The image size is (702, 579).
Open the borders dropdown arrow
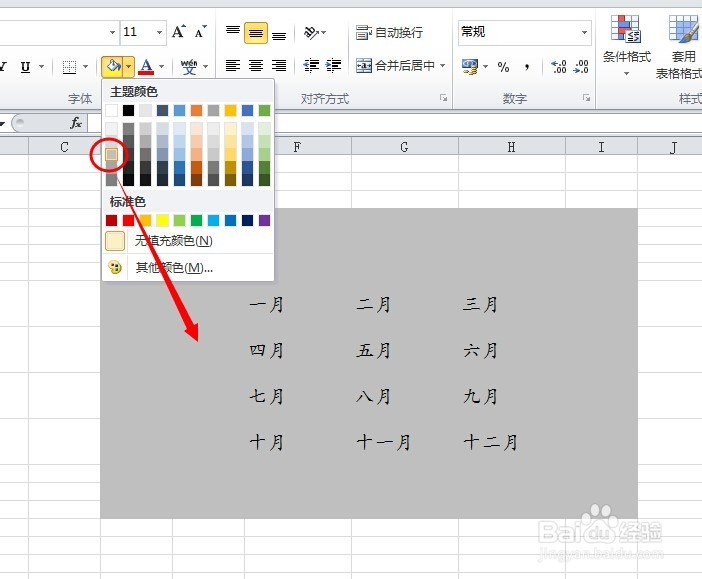[x=85, y=67]
